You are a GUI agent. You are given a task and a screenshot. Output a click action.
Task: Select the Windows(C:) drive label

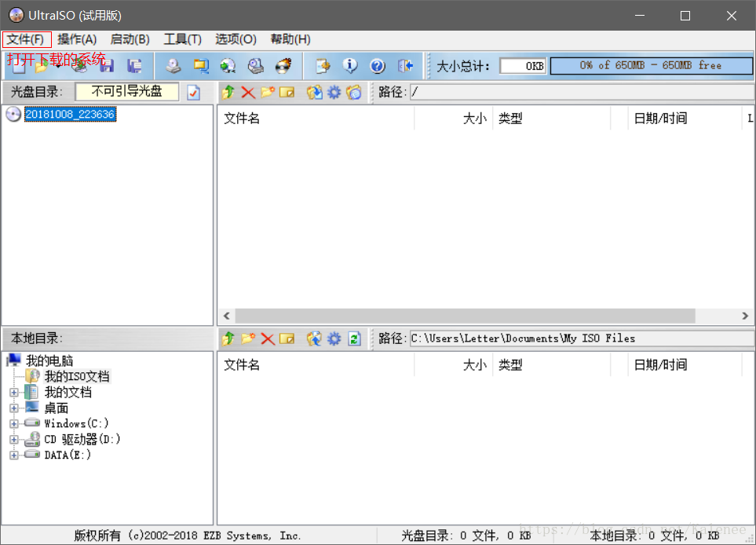coord(76,423)
